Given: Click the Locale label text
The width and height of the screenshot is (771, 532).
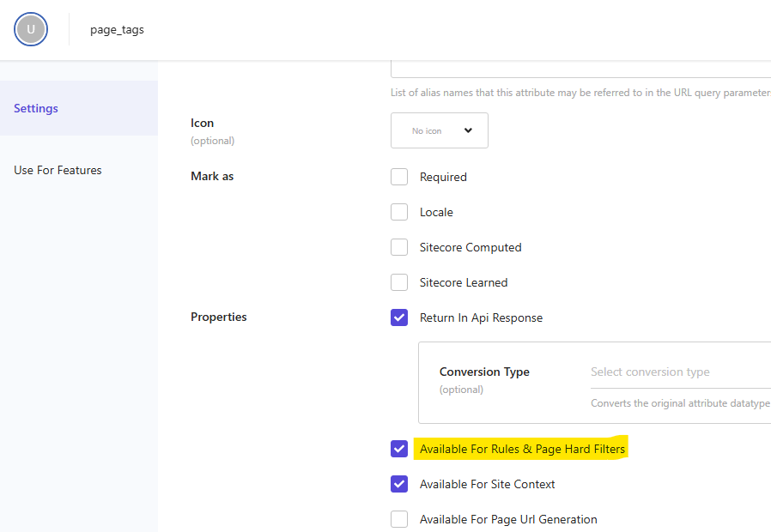Looking at the screenshot, I should (436, 212).
